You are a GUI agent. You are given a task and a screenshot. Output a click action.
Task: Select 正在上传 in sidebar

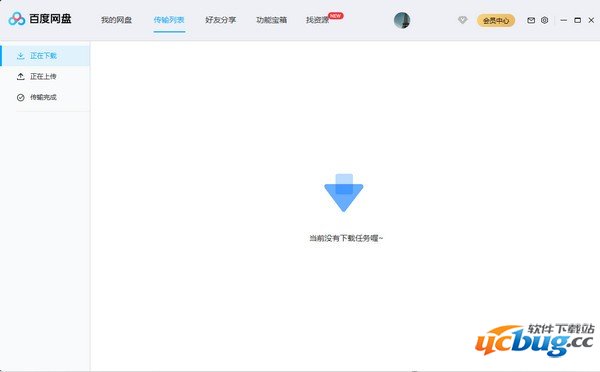coord(45,77)
